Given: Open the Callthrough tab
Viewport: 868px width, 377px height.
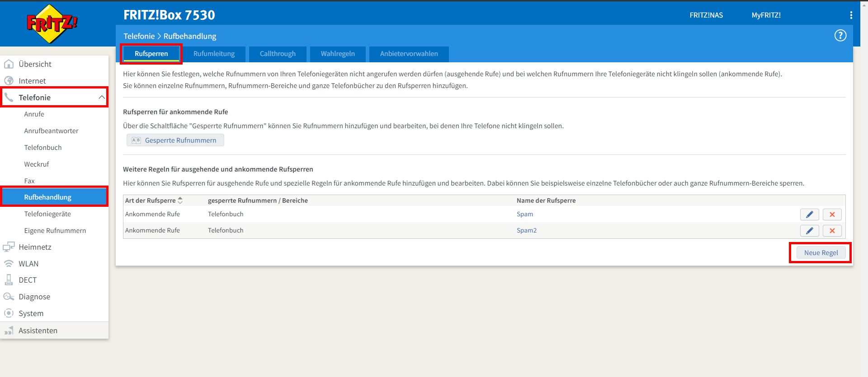Looking at the screenshot, I should click(277, 54).
